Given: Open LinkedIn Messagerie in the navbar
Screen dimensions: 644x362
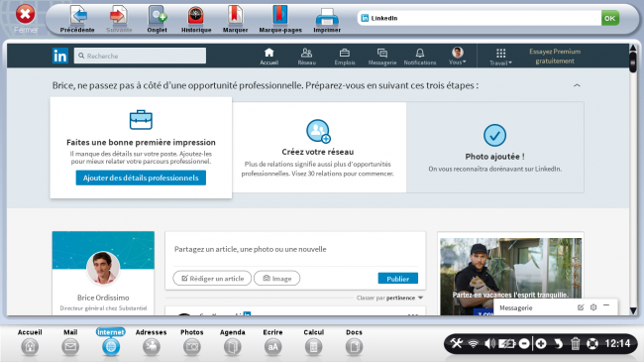Looking at the screenshot, I should [x=382, y=57].
